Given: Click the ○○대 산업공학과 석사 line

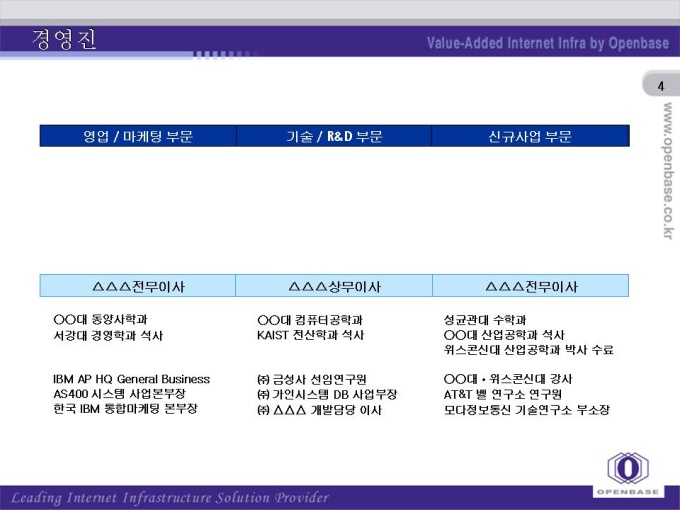Looking at the screenshot, I should click(504, 335).
